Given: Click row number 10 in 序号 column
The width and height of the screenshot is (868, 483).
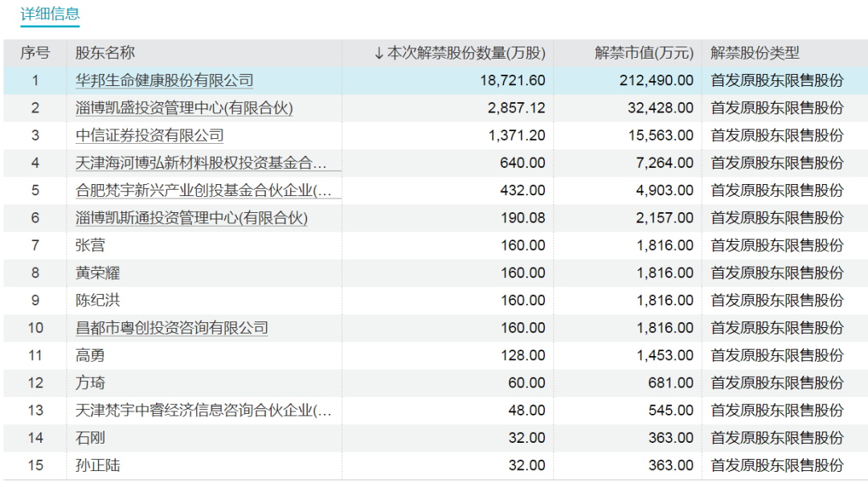Looking at the screenshot, I should click(x=35, y=328).
